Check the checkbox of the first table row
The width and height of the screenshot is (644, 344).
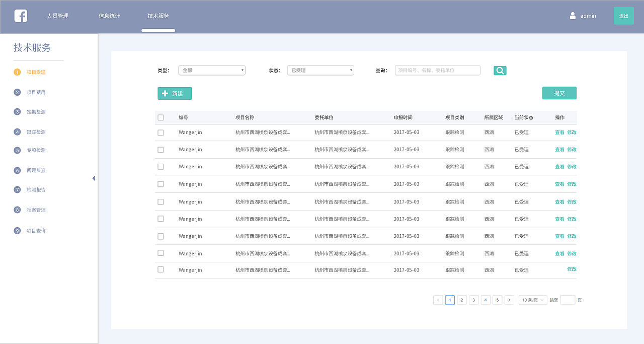[x=160, y=132]
